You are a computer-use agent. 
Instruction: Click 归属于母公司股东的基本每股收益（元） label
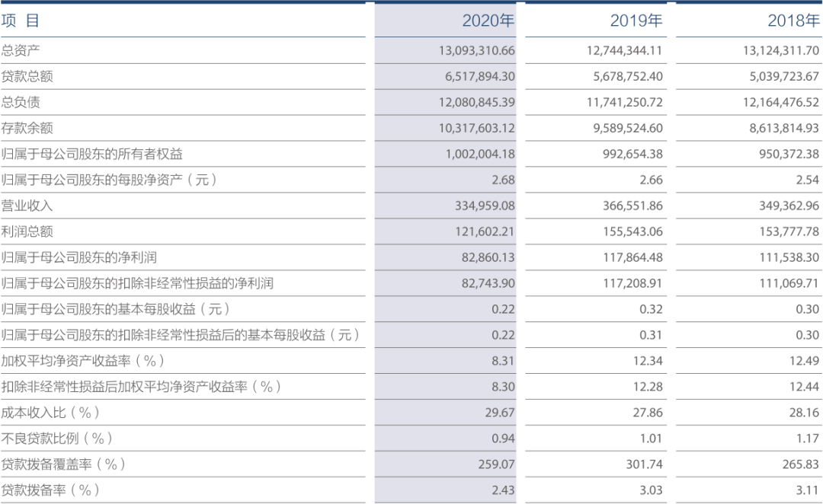point(116,309)
